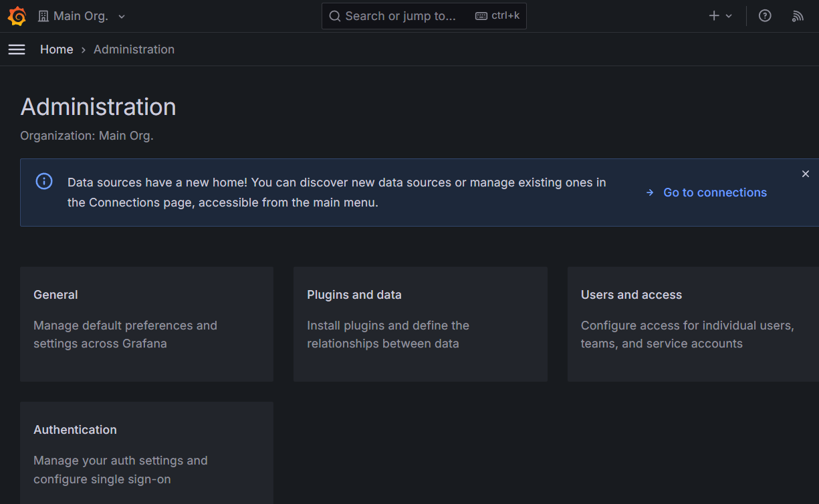Screen dimensions: 819x504
Task: Open the Main Org. organization switcher
Action: coord(82,16)
